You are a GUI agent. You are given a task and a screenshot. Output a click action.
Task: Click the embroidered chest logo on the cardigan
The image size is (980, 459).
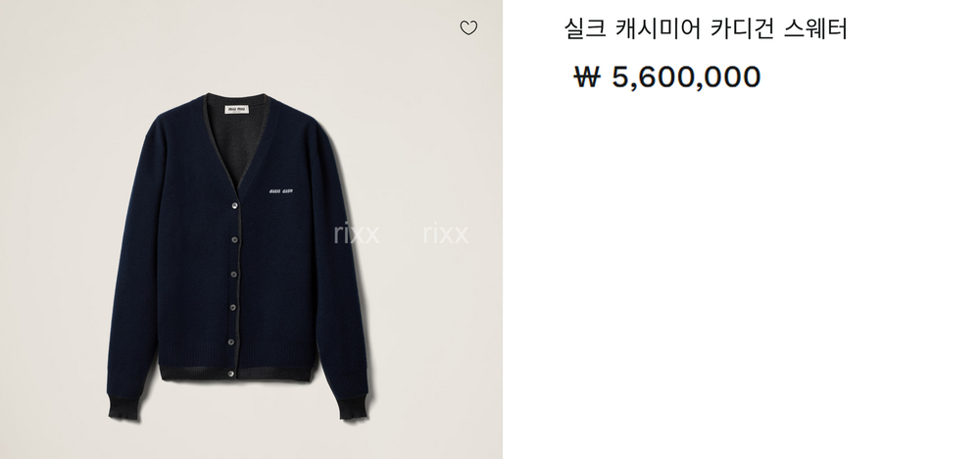280,190
